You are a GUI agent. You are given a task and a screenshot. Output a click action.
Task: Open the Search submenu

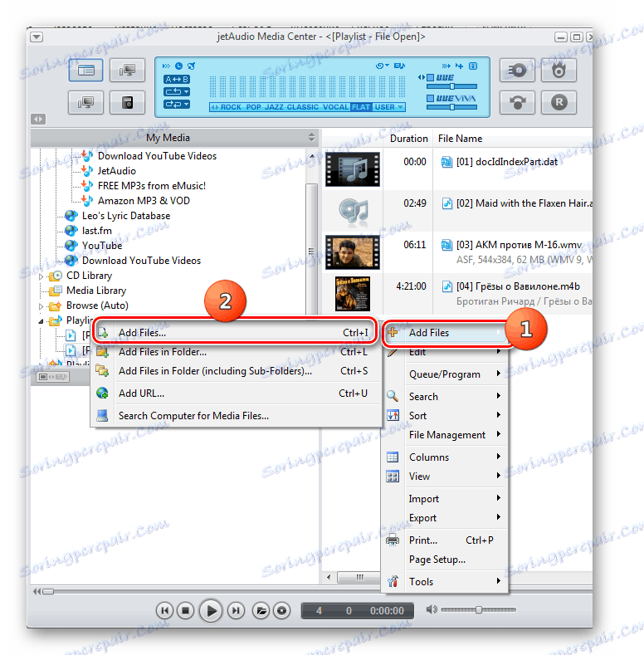point(445,397)
